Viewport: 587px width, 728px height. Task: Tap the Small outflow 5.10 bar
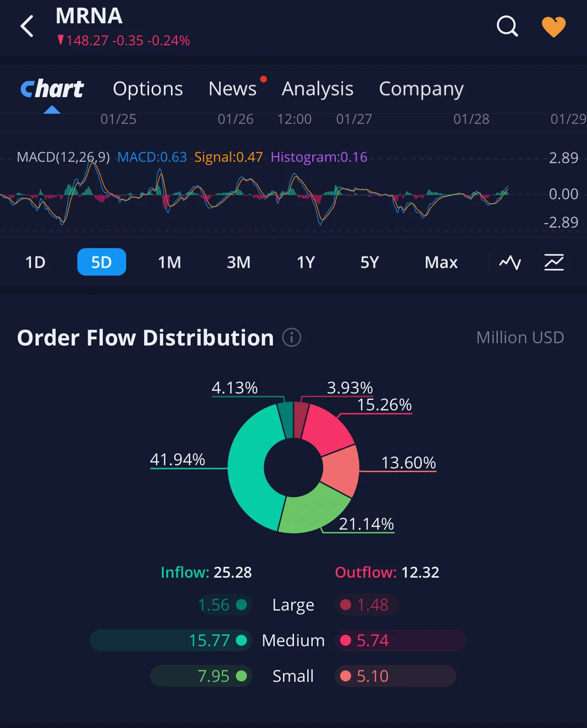click(395, 676)
